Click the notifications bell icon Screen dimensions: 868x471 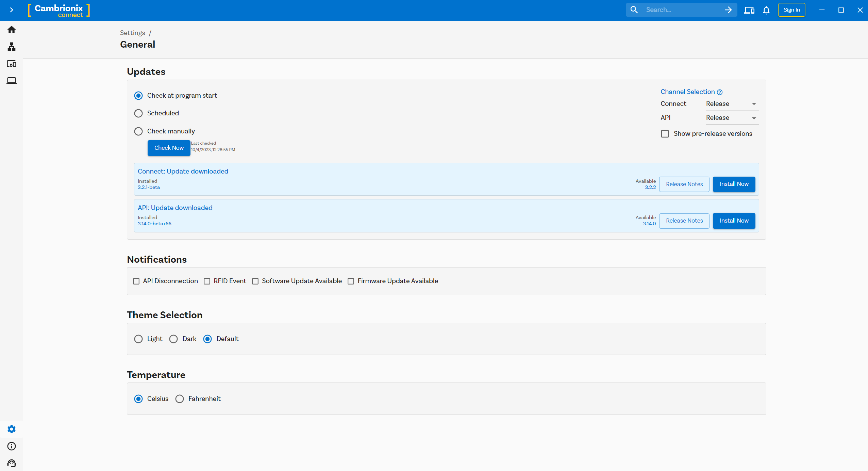coord(766,10)
